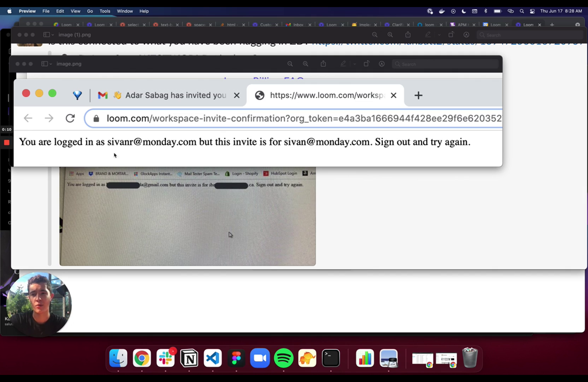Open Slack from the Dock
The width and height of the screenshot is (588, 382).
[165, 358]
